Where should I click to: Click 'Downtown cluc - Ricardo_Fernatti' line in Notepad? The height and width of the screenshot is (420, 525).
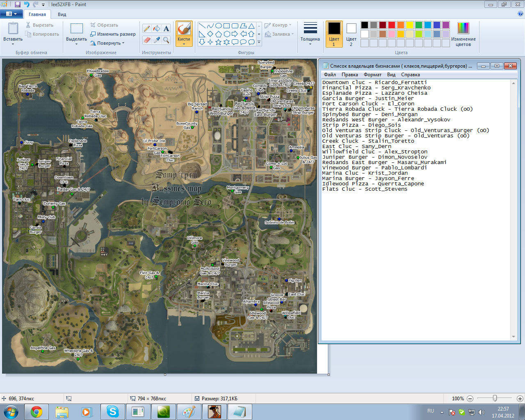click(x=374, y=82)
